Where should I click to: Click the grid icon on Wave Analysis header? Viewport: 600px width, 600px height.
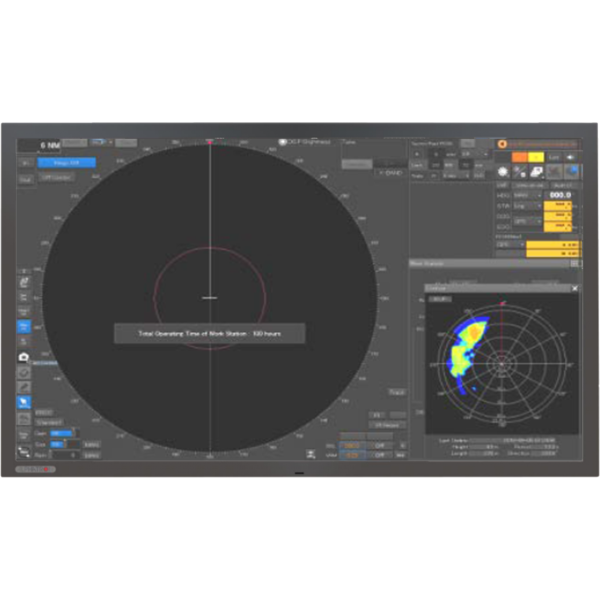click(x=574, y=264)
